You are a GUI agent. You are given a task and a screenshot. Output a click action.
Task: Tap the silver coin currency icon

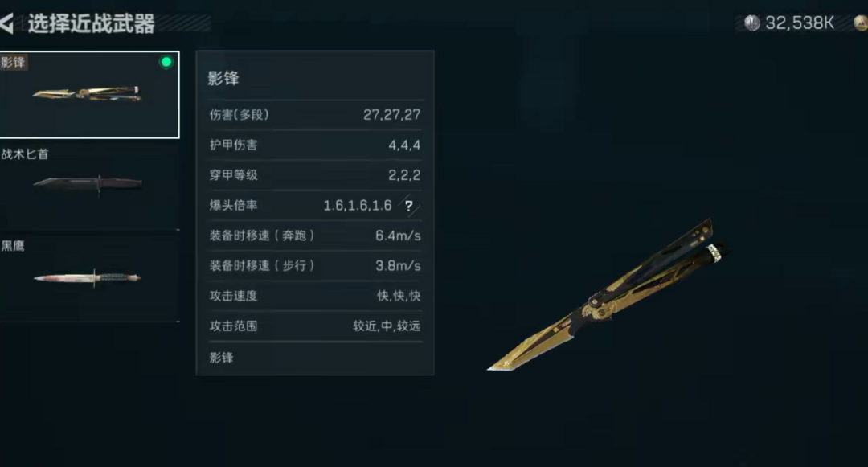[x=751, y=23]
